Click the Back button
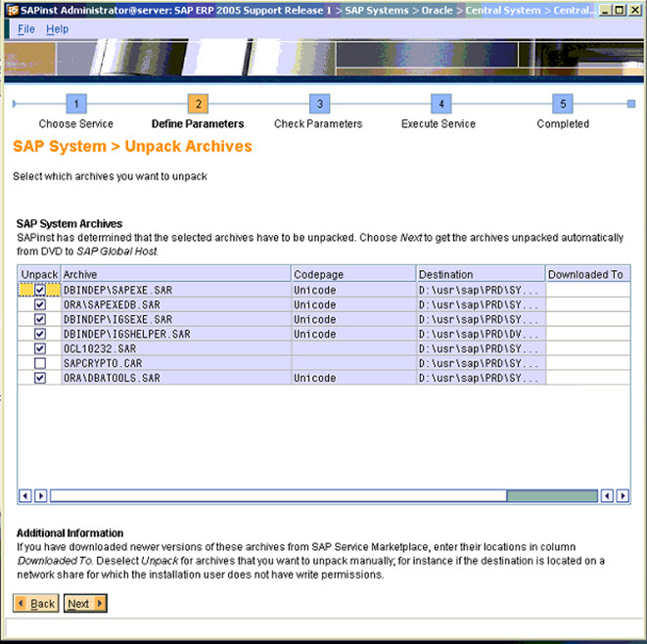The height and width of the screenshot is (644, 647). 36,604
